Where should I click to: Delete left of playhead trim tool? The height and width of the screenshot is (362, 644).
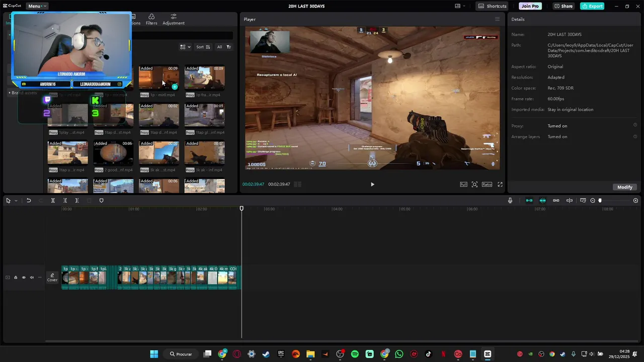click(x=65, y=201)
